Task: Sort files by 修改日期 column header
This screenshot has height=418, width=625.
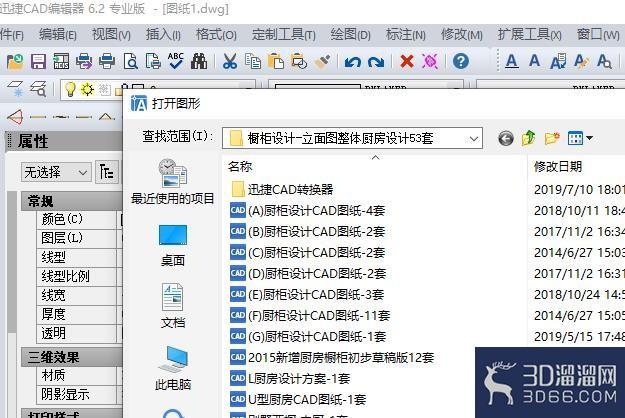Action: [558, 166]
